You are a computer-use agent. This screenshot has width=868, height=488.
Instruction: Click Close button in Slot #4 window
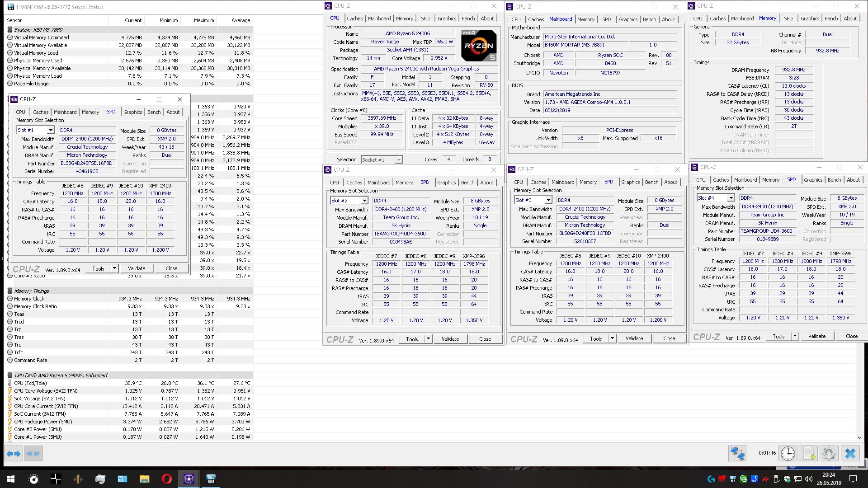pos(851,336)
